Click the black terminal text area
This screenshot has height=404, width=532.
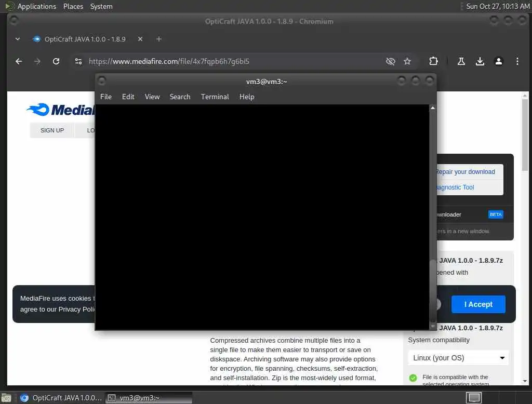click(x=262, y=217)
